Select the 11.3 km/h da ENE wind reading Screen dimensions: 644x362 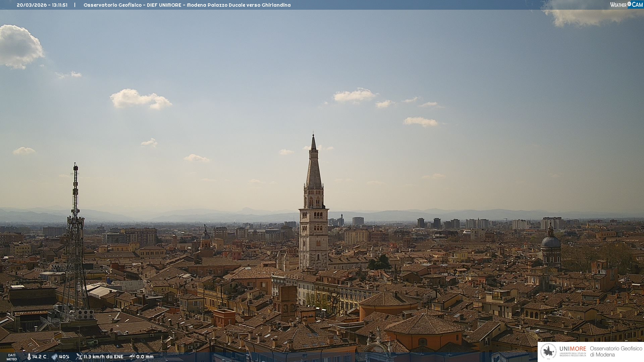pos(103,357)
